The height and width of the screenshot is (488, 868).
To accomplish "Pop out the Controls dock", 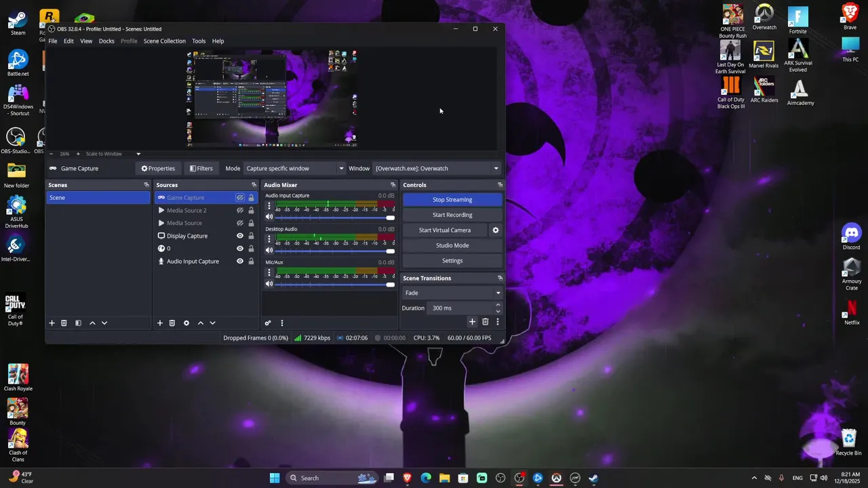I will 500,185.
